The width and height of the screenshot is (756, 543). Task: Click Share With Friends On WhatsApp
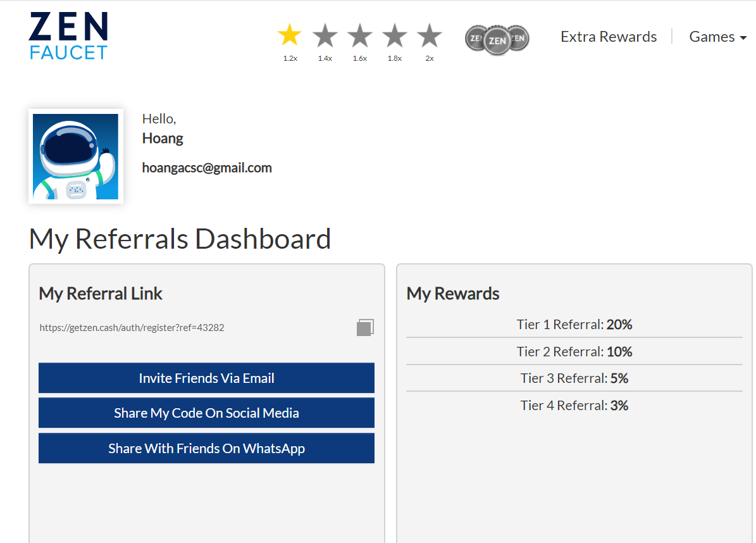coord(206,448)
